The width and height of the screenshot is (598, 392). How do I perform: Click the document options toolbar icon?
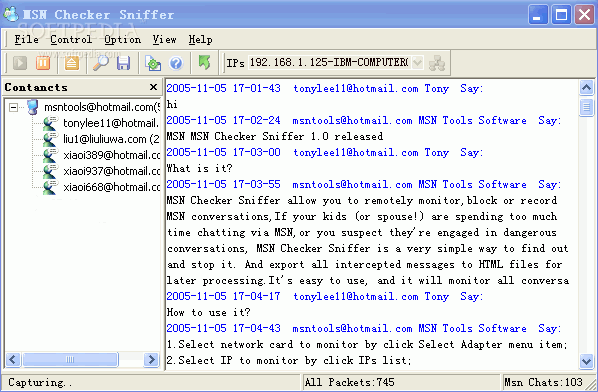(x=153, y=63)
